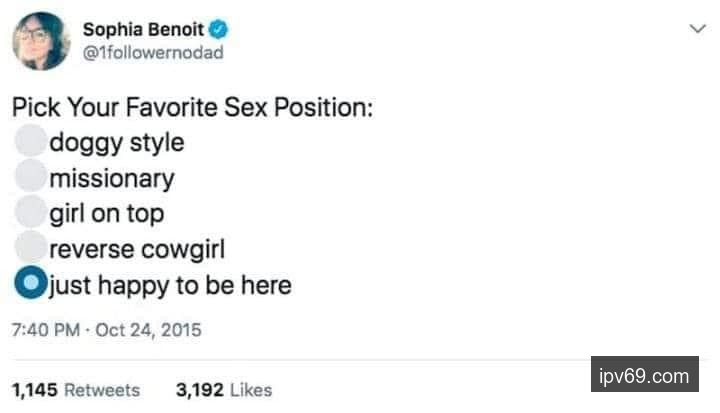Click the "doggy style" text label
Image resolution: width=720 pixels, height=413 pixels.
[117, 142]
